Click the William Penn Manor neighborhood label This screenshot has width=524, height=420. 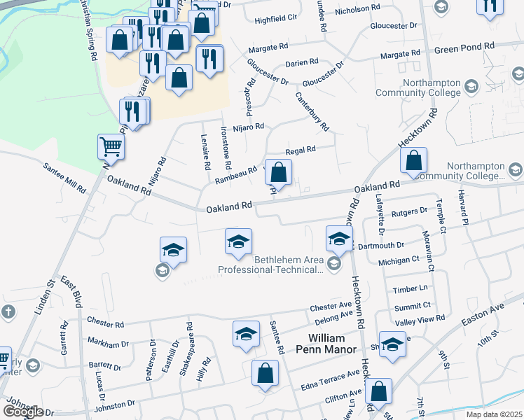coord(326,344)
